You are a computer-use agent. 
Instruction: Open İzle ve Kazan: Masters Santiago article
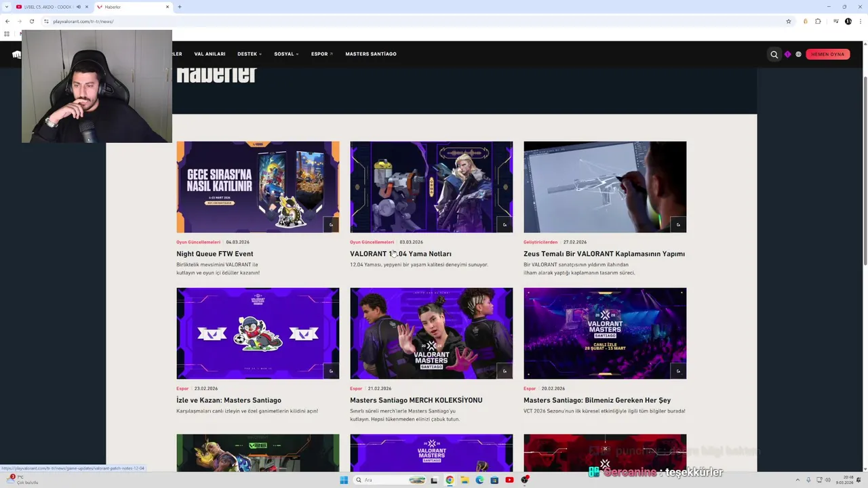pyautogui.click(x=229, y=401)
